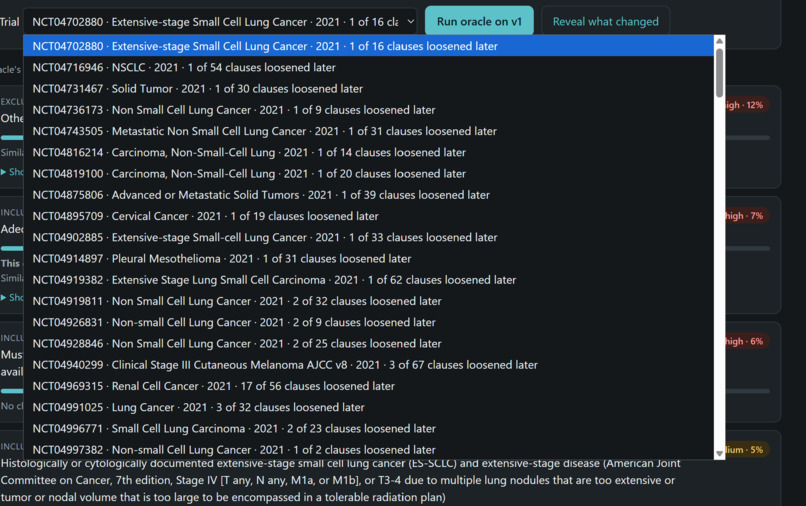Click the high 6% risk badge
Viewport: 806px width, 506px height.
(746, 341)
